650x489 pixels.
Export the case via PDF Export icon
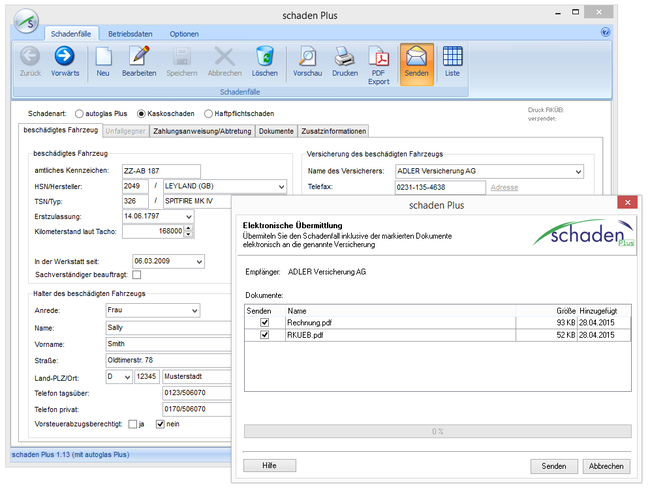379,58
